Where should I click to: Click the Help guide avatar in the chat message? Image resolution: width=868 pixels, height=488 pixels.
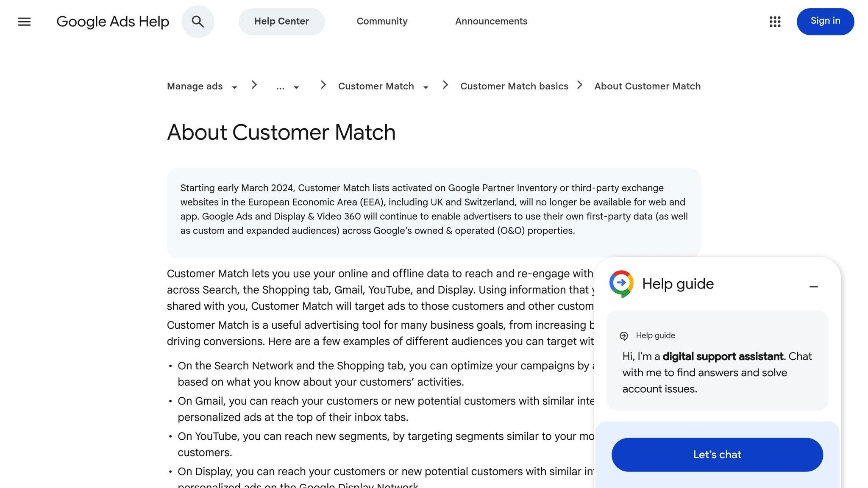(x=623, y=335)
